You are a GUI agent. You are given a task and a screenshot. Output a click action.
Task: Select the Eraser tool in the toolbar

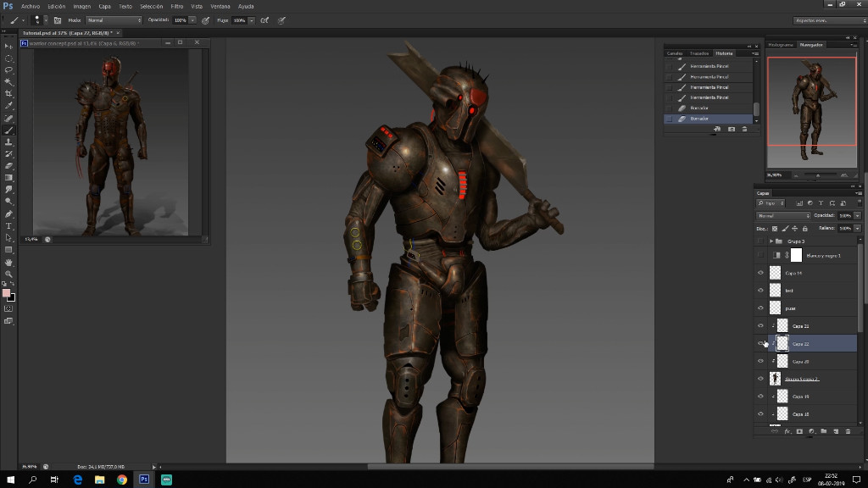point(8,164)
